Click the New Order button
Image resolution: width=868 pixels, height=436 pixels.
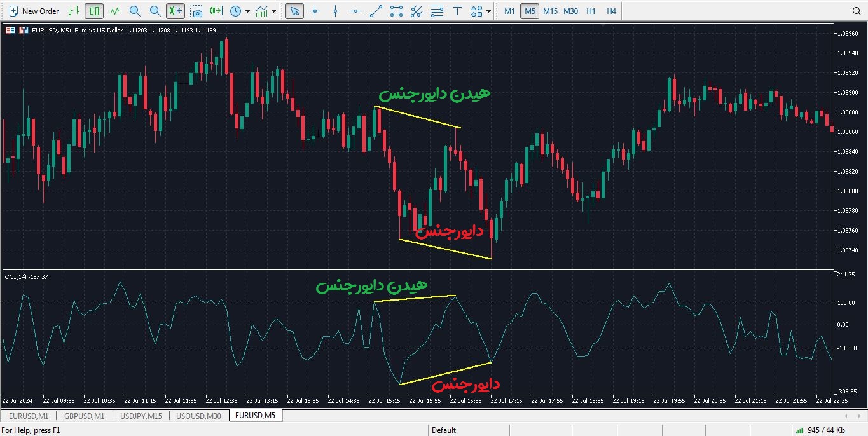[34, 11]
